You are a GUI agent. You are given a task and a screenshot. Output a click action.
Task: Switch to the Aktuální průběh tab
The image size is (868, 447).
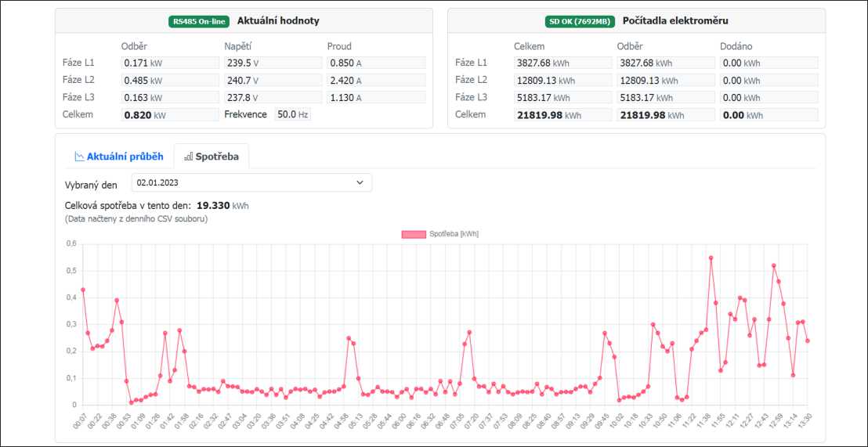[118, 157]
